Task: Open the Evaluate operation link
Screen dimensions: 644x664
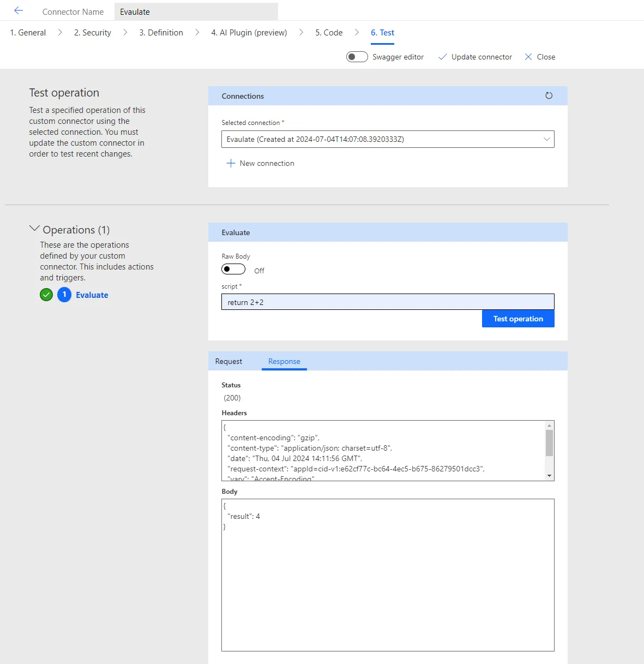Action: (x=92, y=295)
